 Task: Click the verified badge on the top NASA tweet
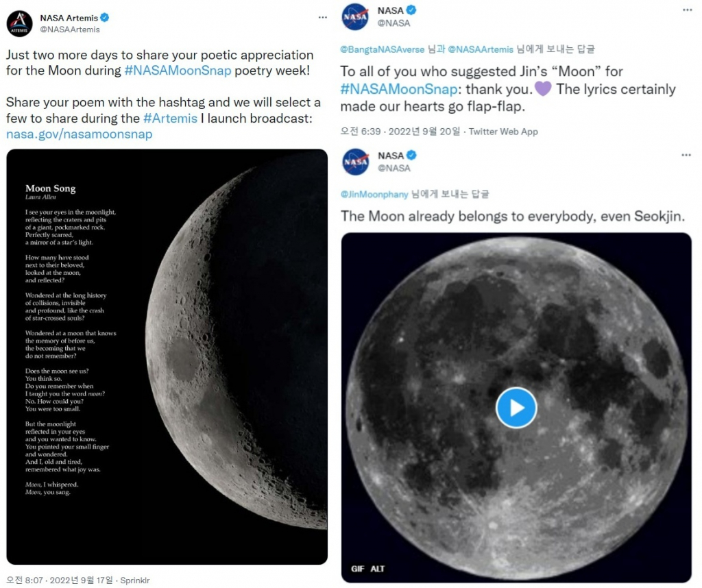(x=411, y=10)
